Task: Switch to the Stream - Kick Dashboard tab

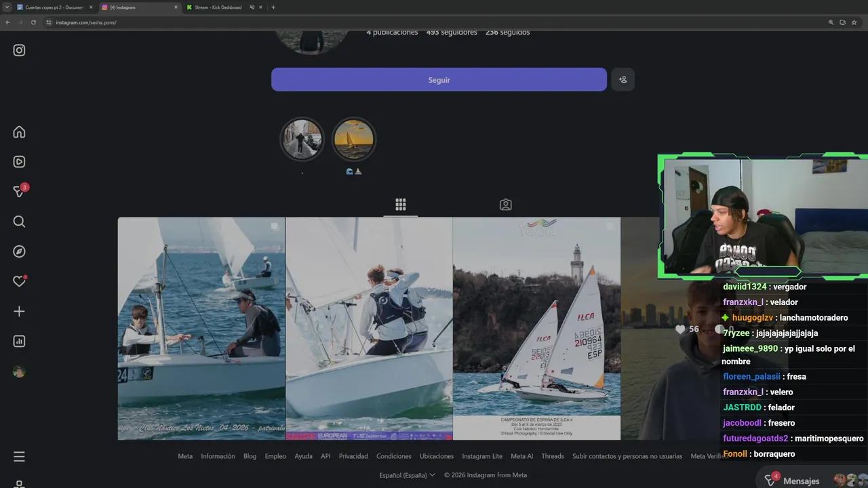Action: pos(217,7)
